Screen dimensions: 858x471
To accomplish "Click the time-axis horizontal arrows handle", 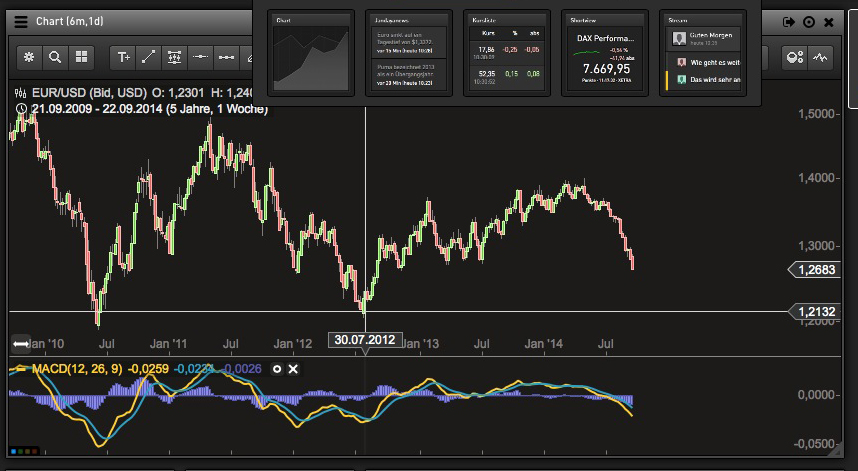I will pyautogui.click(x=21, y=344).
